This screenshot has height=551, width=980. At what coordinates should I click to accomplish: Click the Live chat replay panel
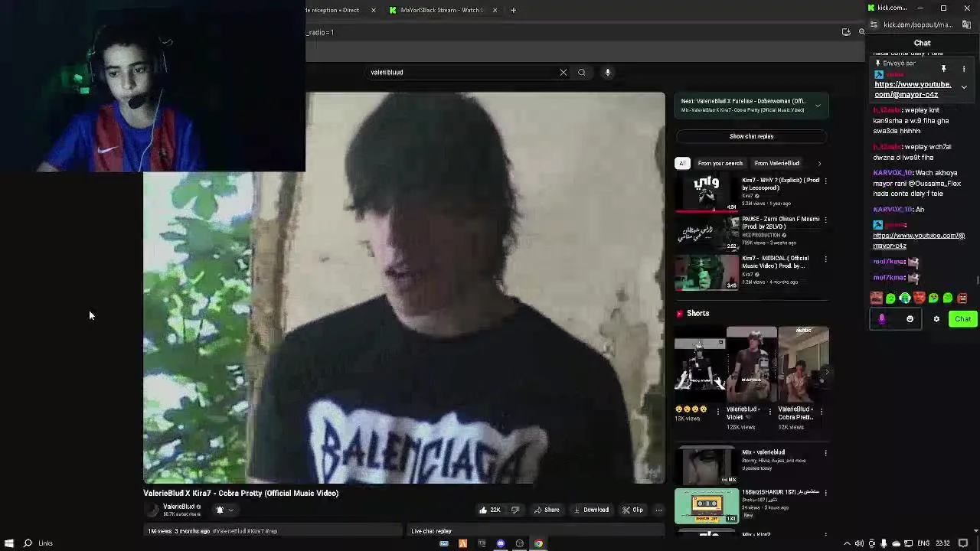[x=536, y=531]
